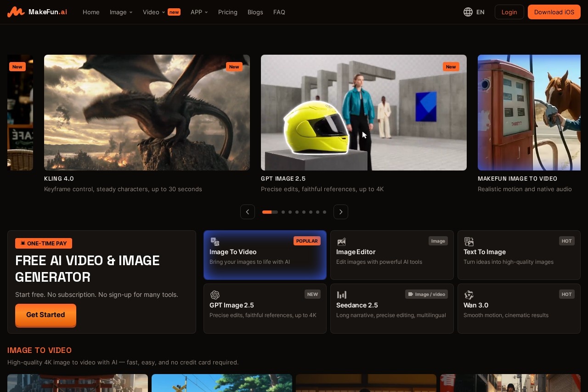Click the MakeFun.ai logo icon
This screenshot has width=588, height=392.
point(16,12)
